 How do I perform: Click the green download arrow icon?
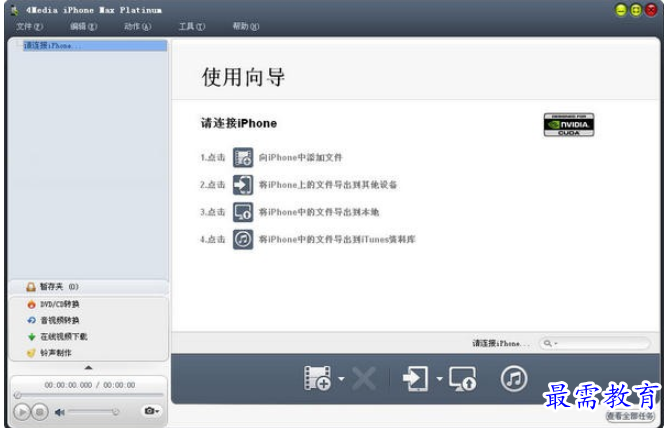tap(31, 337)
